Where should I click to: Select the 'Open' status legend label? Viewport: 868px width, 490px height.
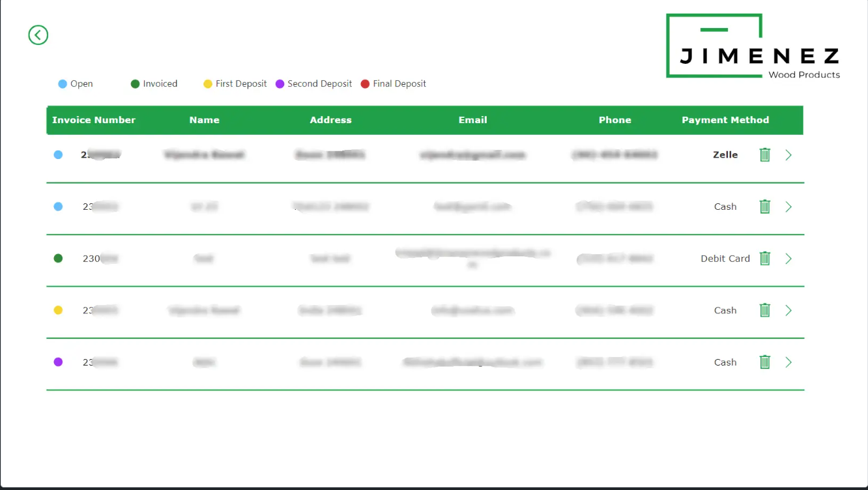click(81, 84)
